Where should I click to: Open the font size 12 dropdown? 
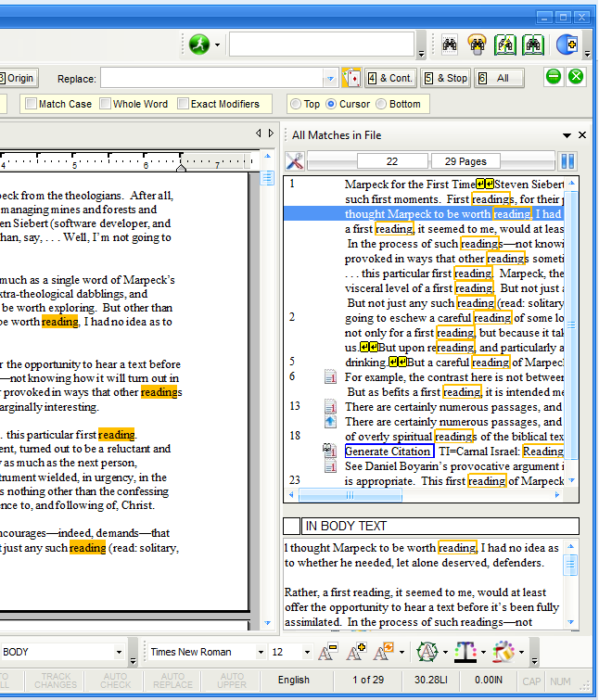pyautogui.click(x=304, y=653)
